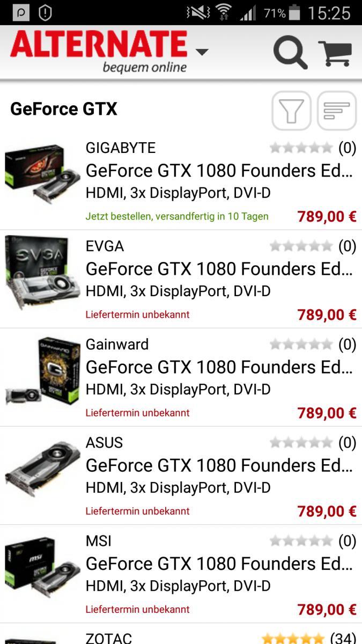
Task: Tap the ALTERNATE bequem online logo
Action: coord(99,52)
